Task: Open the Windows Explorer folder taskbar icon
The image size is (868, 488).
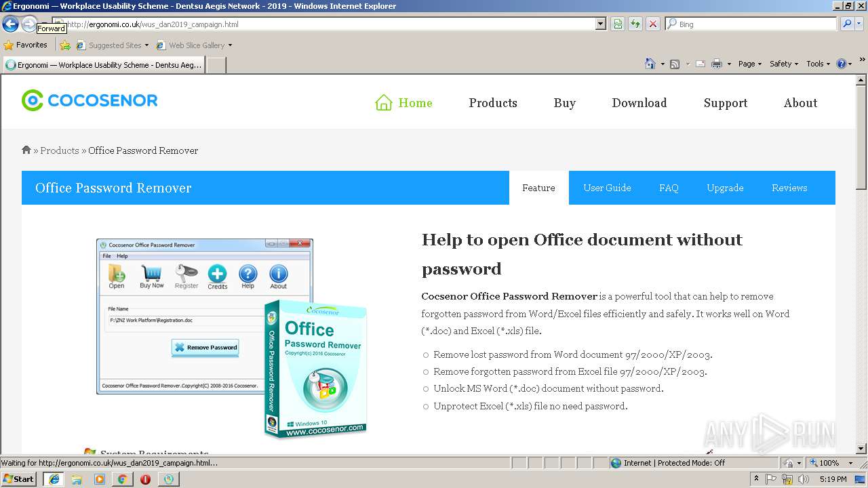Action: (77, 479)
